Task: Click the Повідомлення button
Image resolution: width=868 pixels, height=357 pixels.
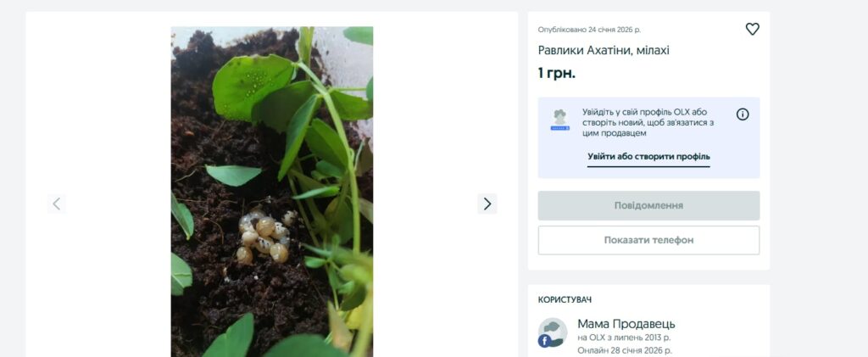Action: pos(648,205)
